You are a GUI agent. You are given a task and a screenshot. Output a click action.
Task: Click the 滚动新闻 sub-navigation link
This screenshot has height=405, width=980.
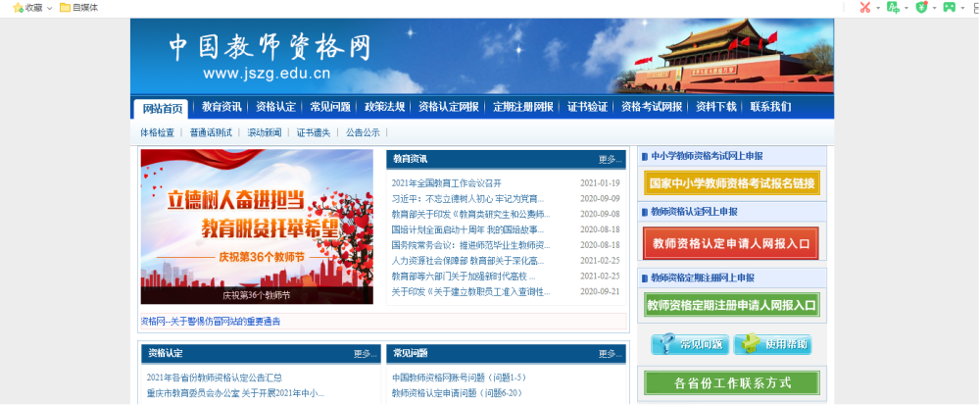coord(265,132)
